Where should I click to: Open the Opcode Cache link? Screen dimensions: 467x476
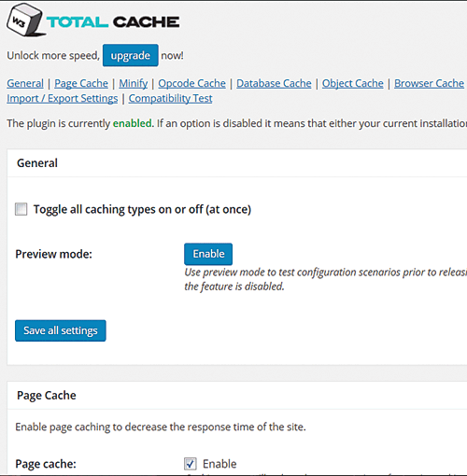[191, 83]
